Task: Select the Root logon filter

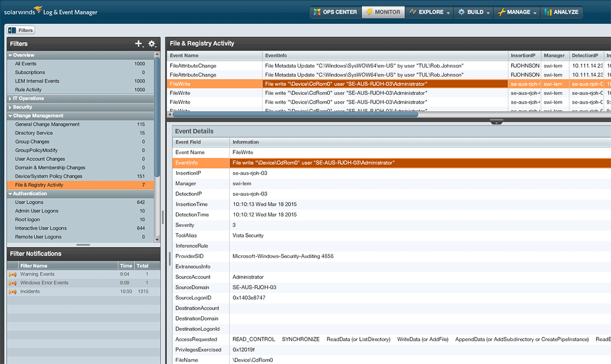Action: [x=81, y=220]
